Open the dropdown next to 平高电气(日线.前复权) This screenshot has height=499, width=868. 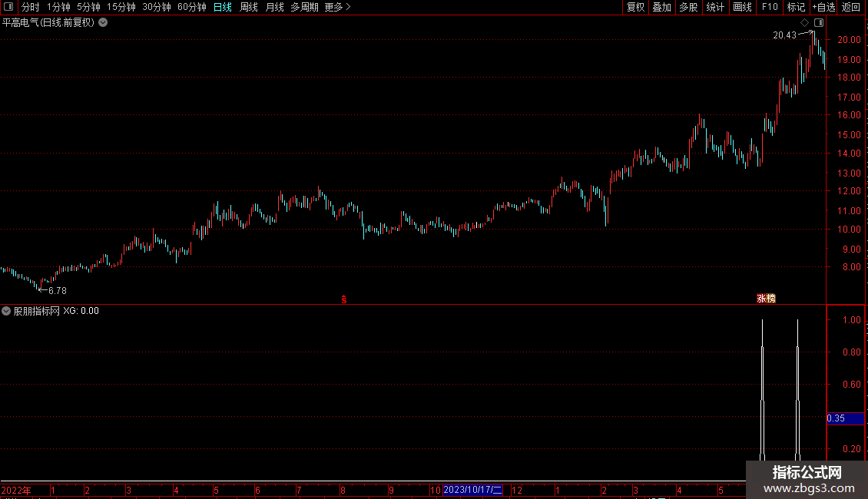pyautogui.click(x=103, y=23)
